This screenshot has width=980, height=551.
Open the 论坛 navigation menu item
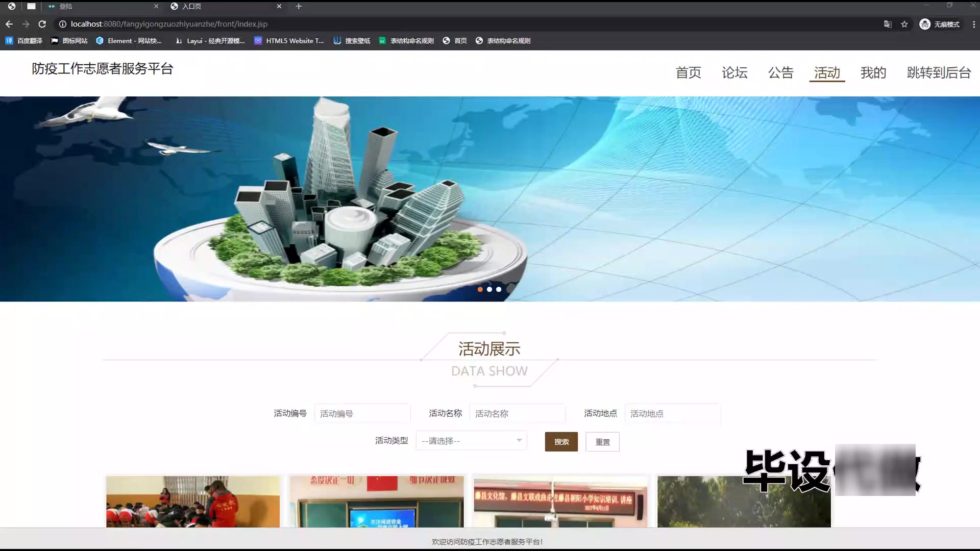point(734,72)
